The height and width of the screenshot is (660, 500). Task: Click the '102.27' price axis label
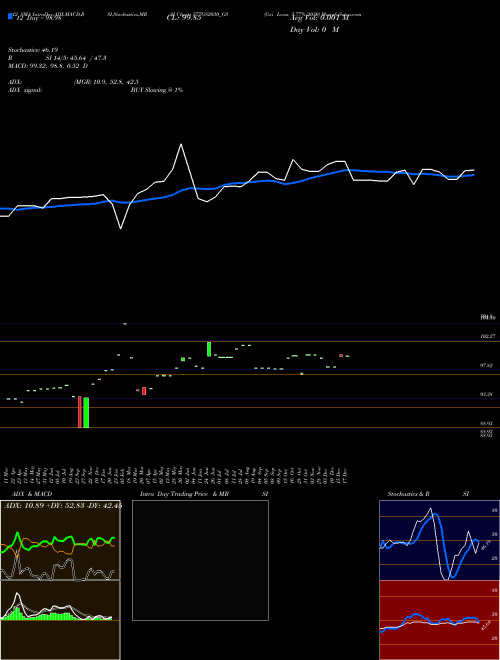487,337
